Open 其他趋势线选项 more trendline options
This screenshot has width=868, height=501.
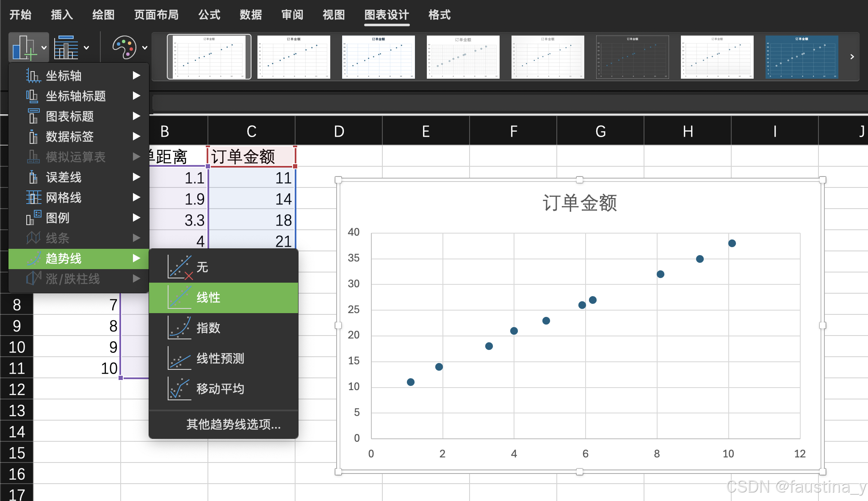[233, 424]
